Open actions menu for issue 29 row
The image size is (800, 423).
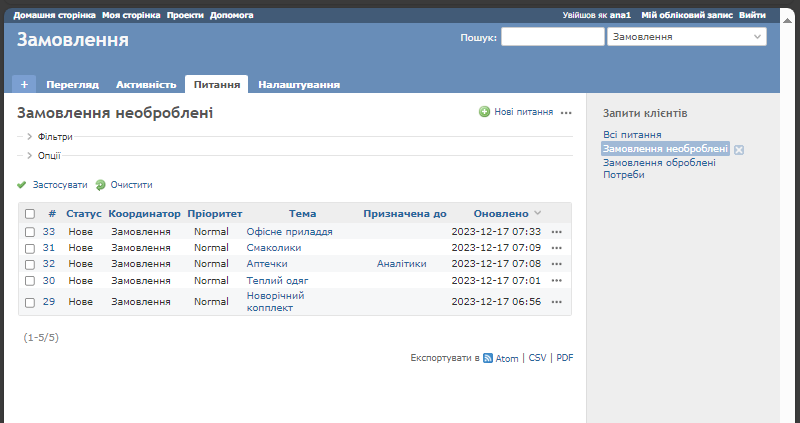pos(557,302)
